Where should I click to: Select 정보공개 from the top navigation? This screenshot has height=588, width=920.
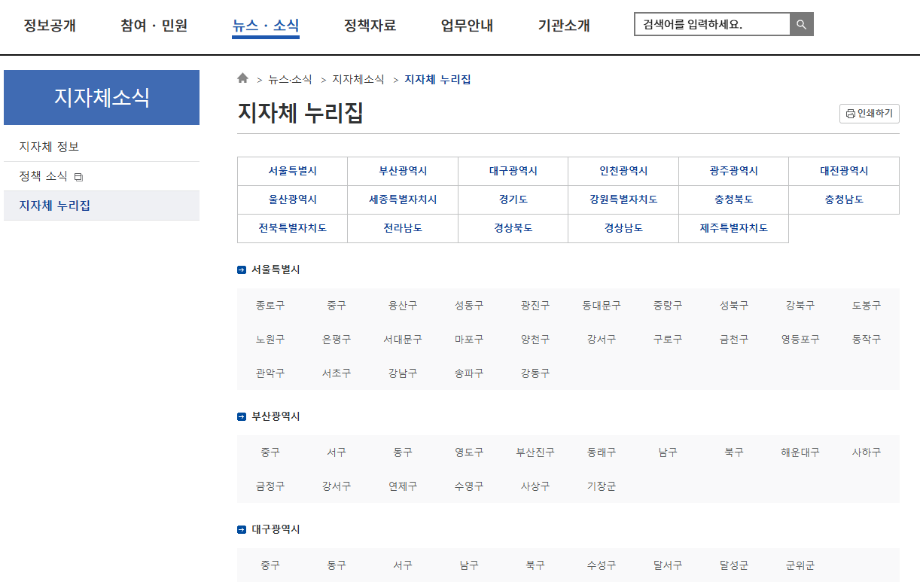pyautogui.click(x=48, y=25)
